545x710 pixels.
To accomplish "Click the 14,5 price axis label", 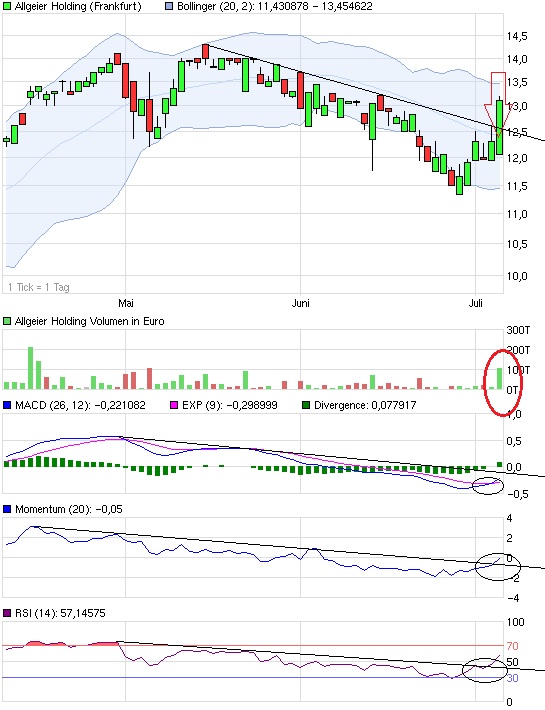I will pos(517,36).
